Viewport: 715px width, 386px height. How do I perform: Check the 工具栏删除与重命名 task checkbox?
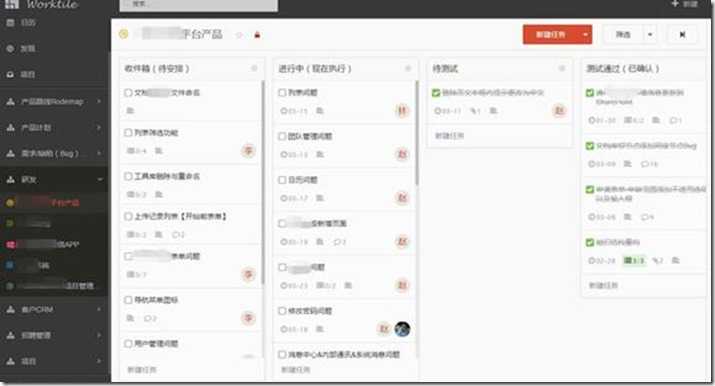128,176
